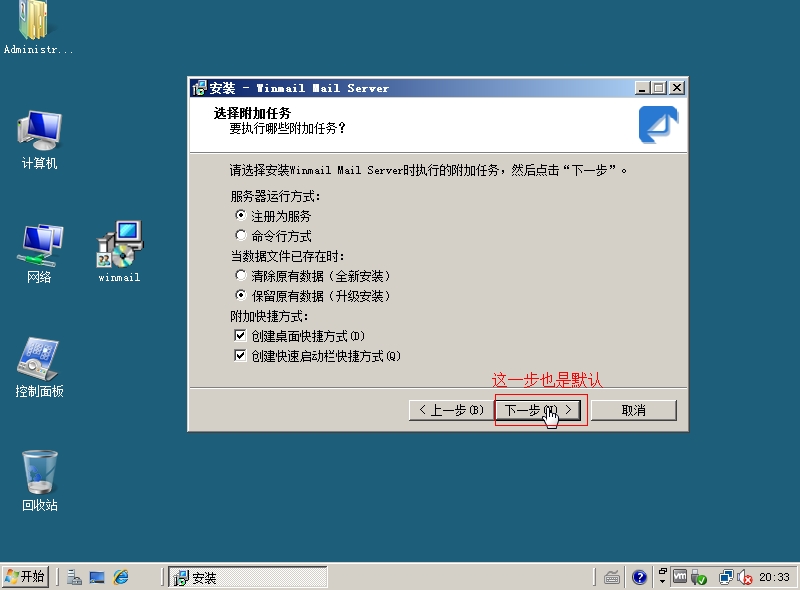The height and width of the screenshot is (590, 800).
Task: Open Server Manager from the quick launch
Action: coord(74,577)
